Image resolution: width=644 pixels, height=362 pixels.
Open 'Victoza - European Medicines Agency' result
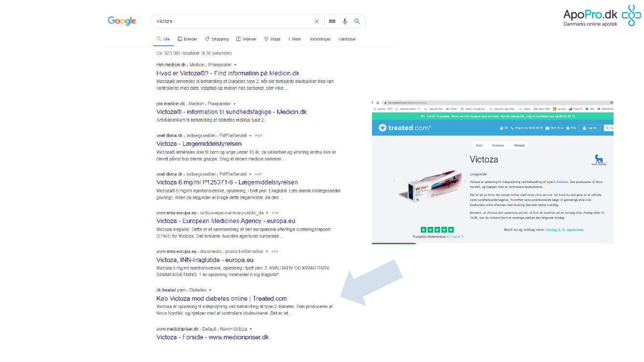[x=226, y=221]
